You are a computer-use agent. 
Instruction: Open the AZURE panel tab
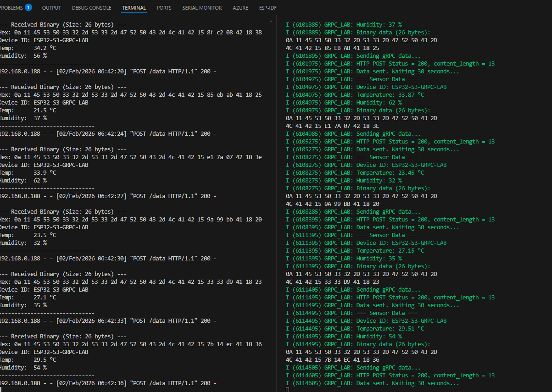[240, 8]
